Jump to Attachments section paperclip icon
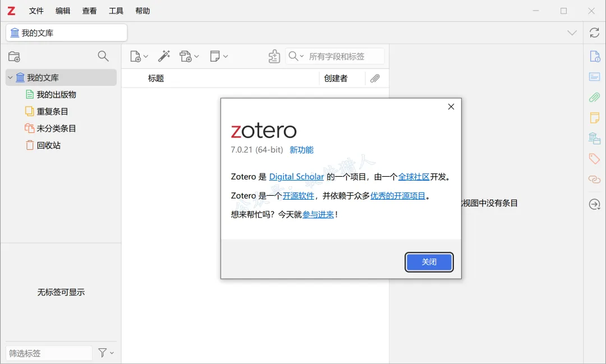This screenshot has width=606, height=364. [594, 97]
